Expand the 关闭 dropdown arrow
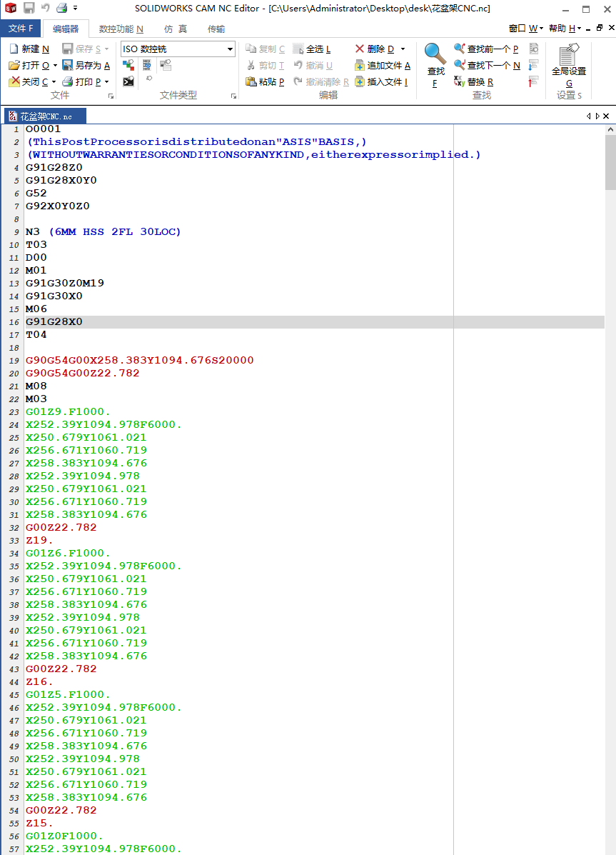616x855 pixels. point(54,82)
